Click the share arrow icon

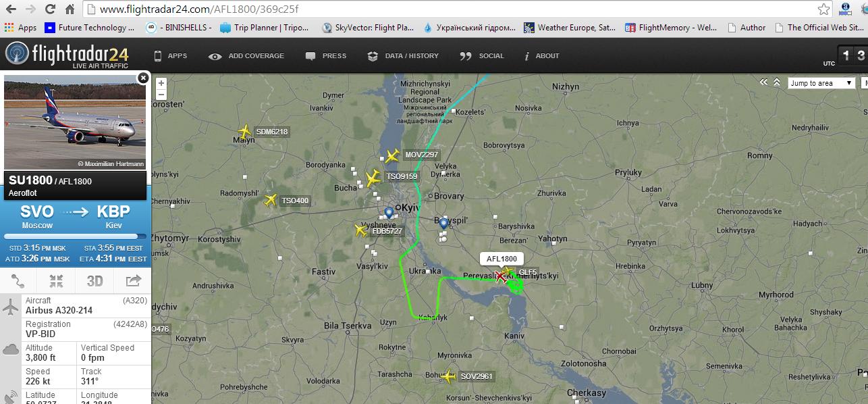(133, 280)
